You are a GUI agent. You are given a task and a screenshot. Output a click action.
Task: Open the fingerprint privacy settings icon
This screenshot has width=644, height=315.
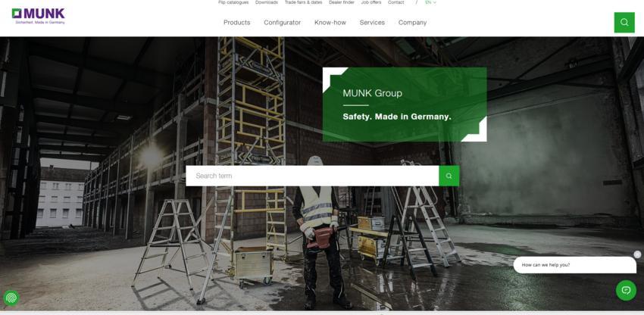(11, 298)
